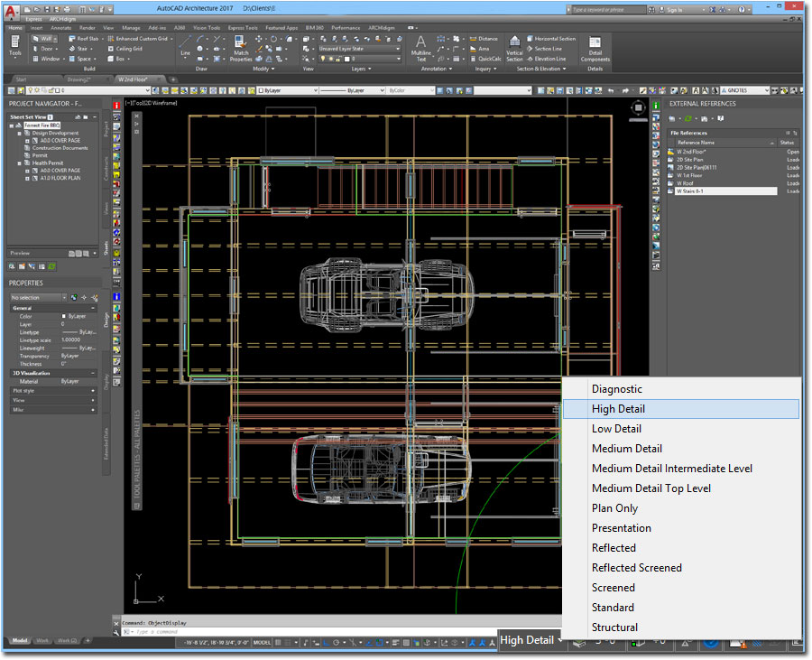Choose Medium Detail from display configuration list
Screen dimensions: 812x660
pos(626,449)
